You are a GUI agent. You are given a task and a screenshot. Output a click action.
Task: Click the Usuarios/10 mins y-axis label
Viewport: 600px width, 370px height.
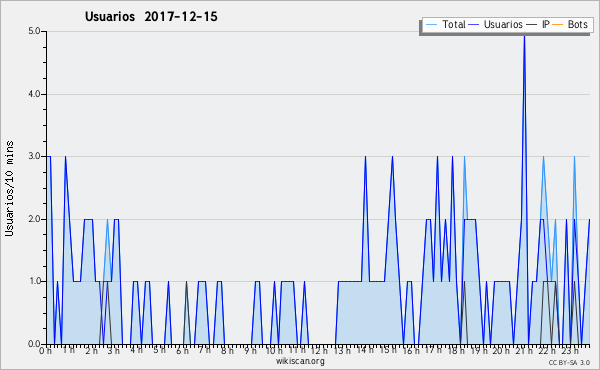click(9, 189)
